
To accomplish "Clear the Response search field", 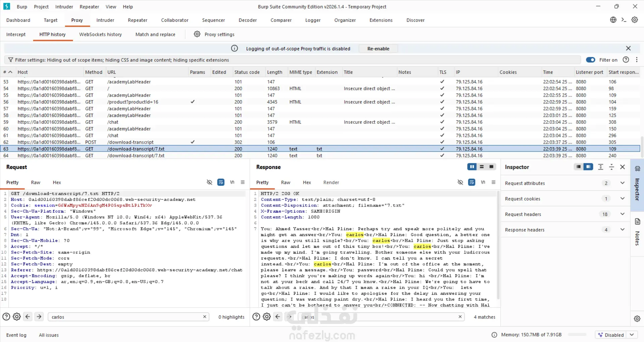I will tap(460, 317).
